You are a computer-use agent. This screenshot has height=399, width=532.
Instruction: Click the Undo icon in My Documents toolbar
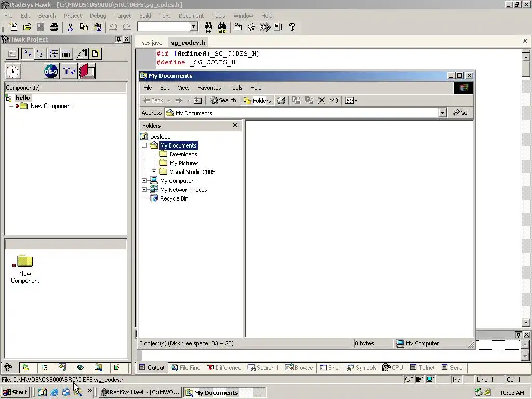click(x=334, y=100)
